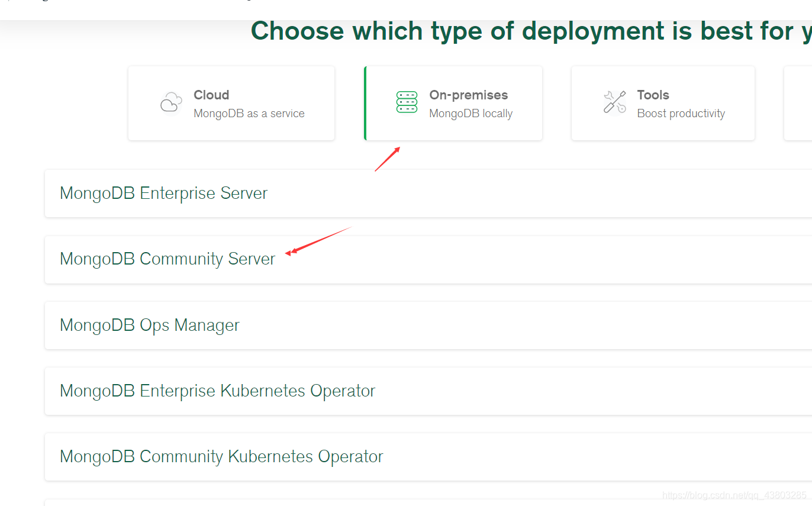Select the On-premises deployment tab
Viewport: 812px width, 506px height.
[x=453, y=103]
